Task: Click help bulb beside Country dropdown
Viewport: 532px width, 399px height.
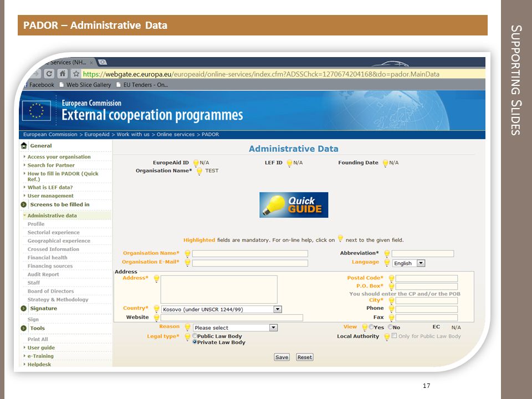Action: [156, 309]
